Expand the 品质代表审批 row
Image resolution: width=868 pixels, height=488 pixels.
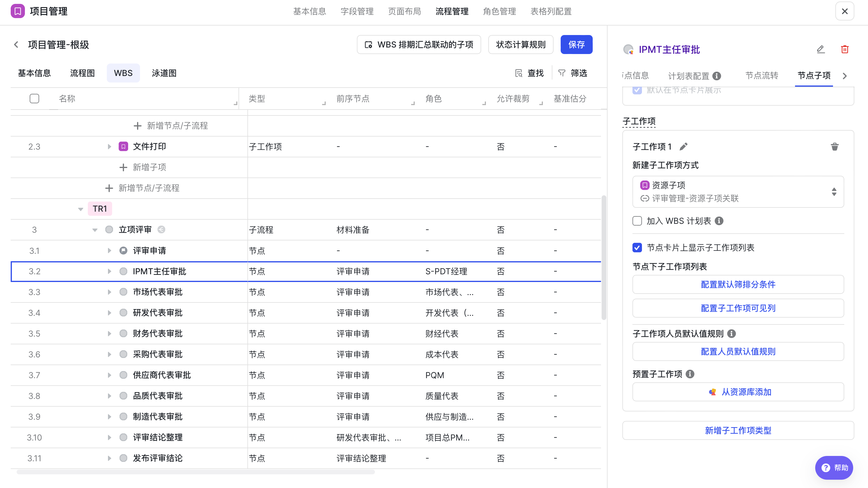point(109,396)
